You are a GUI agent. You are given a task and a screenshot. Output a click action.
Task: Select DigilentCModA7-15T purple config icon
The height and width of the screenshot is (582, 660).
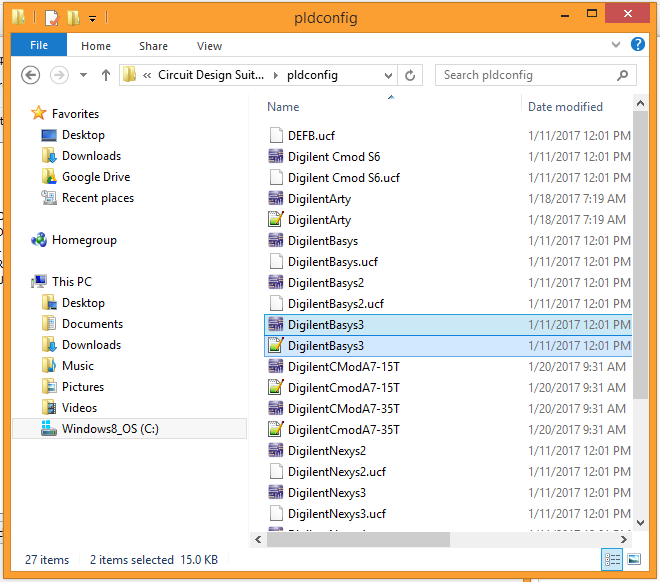[276, 367]
